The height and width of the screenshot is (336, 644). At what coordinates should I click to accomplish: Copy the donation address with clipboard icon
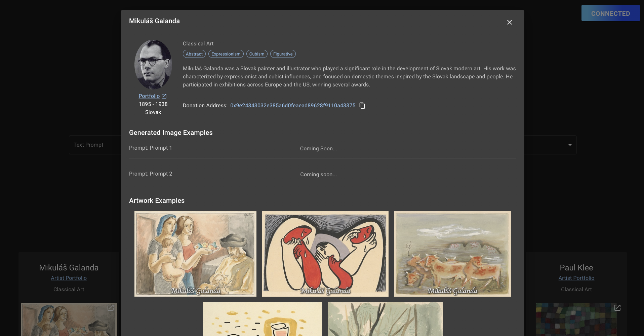coord(362,106)
